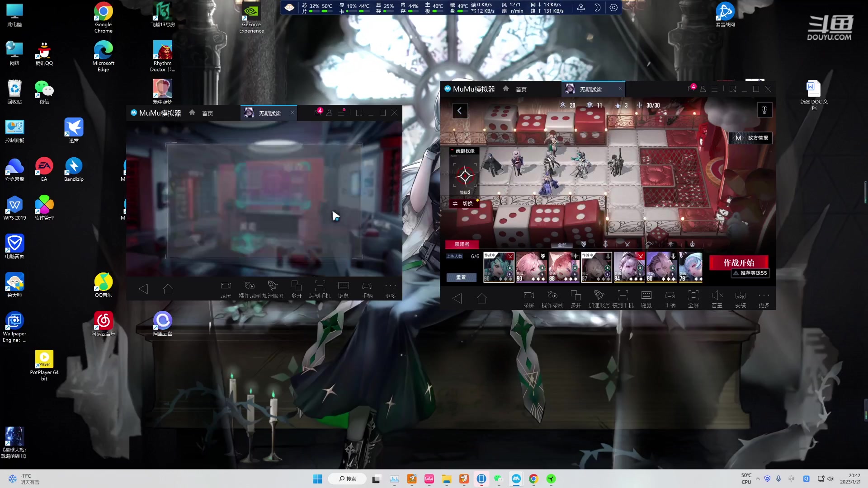Expand more (更多) options in right MuMu window
The height and width of the screenshot is (488, 868).
click(764, 299)
